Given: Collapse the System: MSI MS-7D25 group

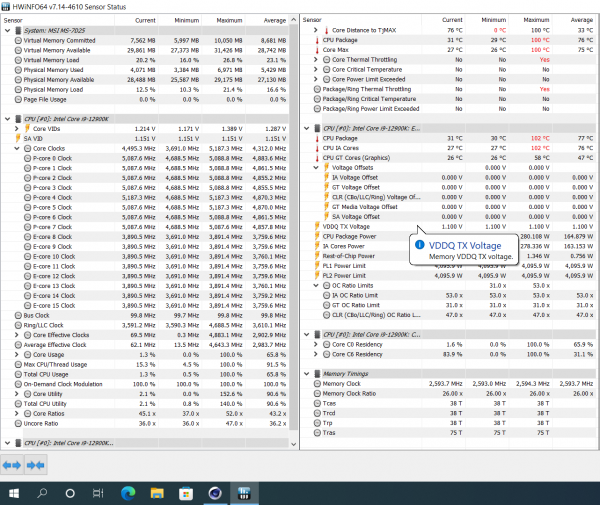Looking at the screenshot, I should pyautogui.click(x=7, y=31).
